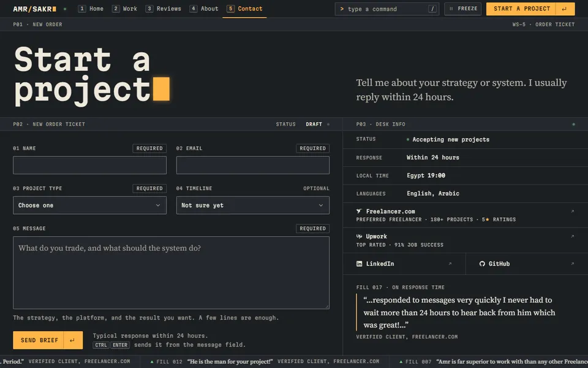The height and width of the screenshot is (368, 588).
Task: Click the Upwork logo icon
Action: click(360, 236)
